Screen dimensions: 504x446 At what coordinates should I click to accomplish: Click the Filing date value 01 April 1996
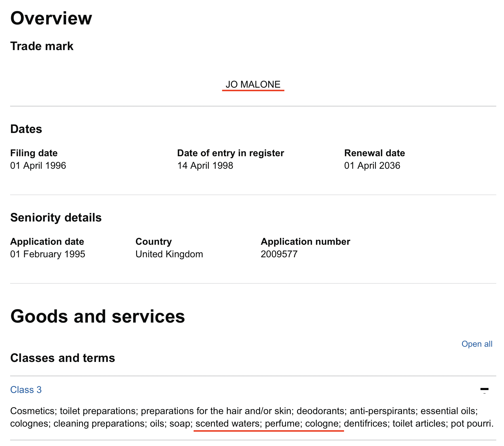(x=38, y=165)
